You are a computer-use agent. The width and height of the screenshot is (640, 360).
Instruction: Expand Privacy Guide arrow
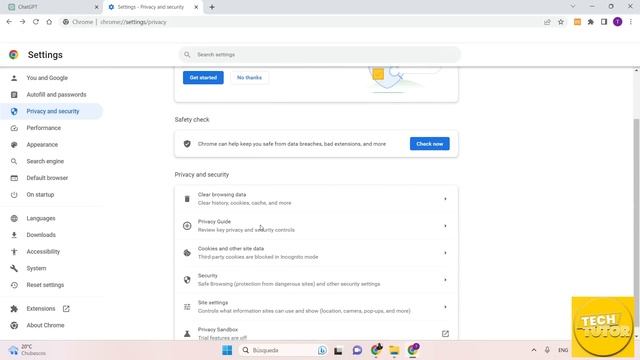point(445,226)
